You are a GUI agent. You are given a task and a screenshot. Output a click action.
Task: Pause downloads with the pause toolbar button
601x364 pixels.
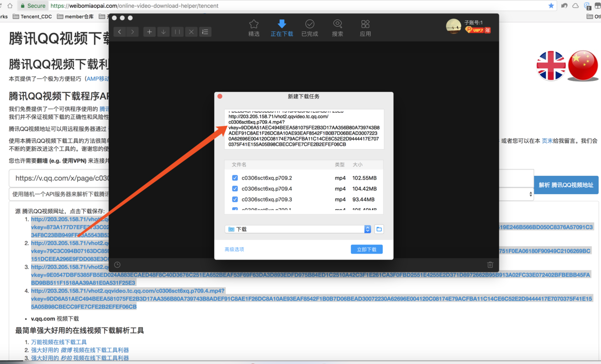pos(177,32)
